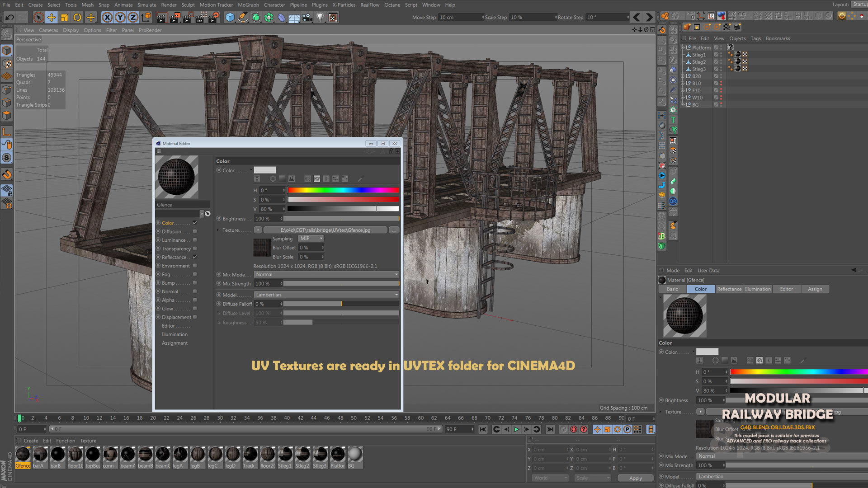Click the hue slider in Material Editor
868x488 pixels.
(x=343, y=190)
